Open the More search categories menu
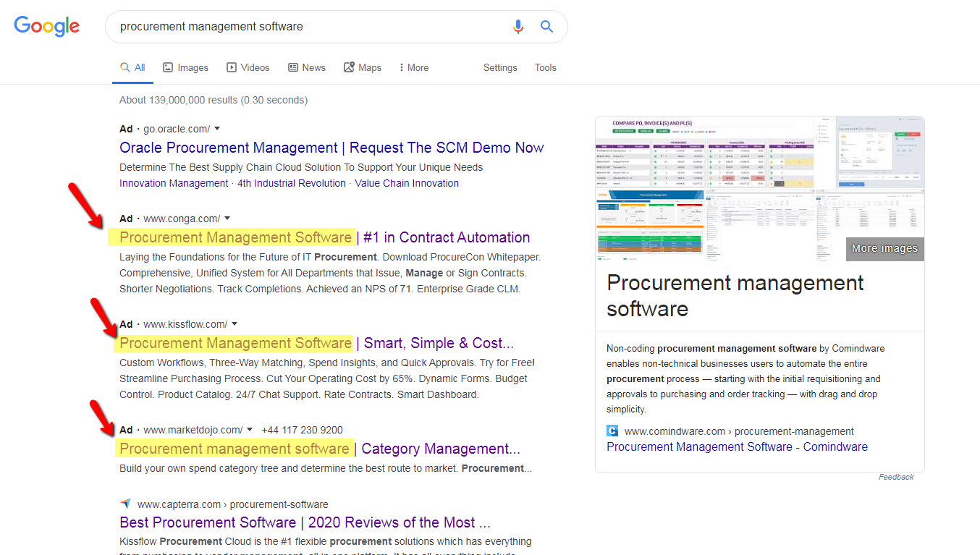 pos(414,67)
